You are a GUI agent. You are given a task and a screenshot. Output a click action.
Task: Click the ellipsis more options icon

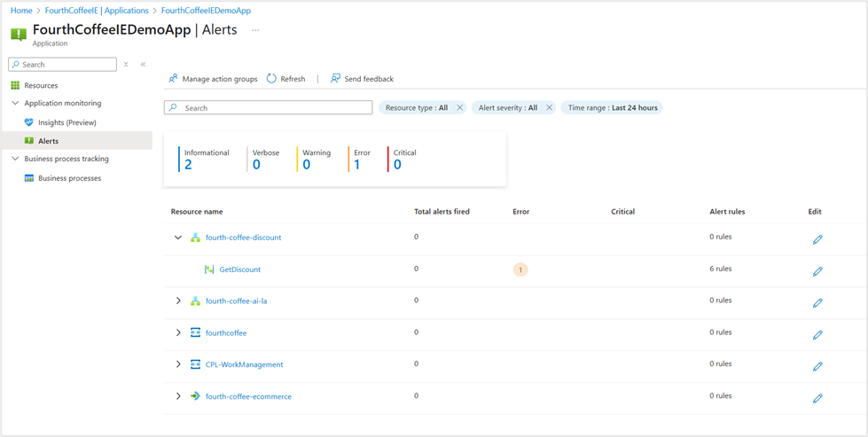pyautogui.click(x=255, y=30)
